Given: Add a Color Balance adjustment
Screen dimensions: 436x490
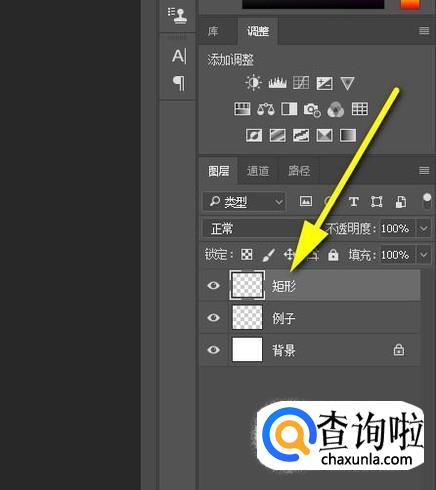Looking at the screenshot, I should point(266,109).
